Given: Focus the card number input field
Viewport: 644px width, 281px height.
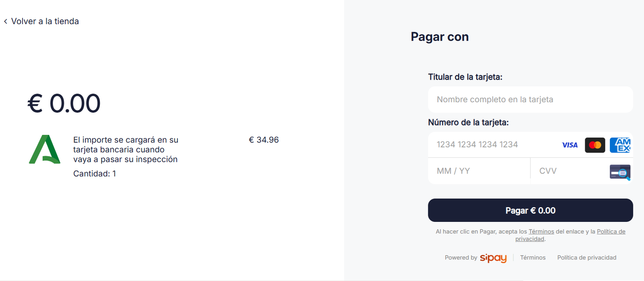Looking at the screenshot, I should coord(495,145).
